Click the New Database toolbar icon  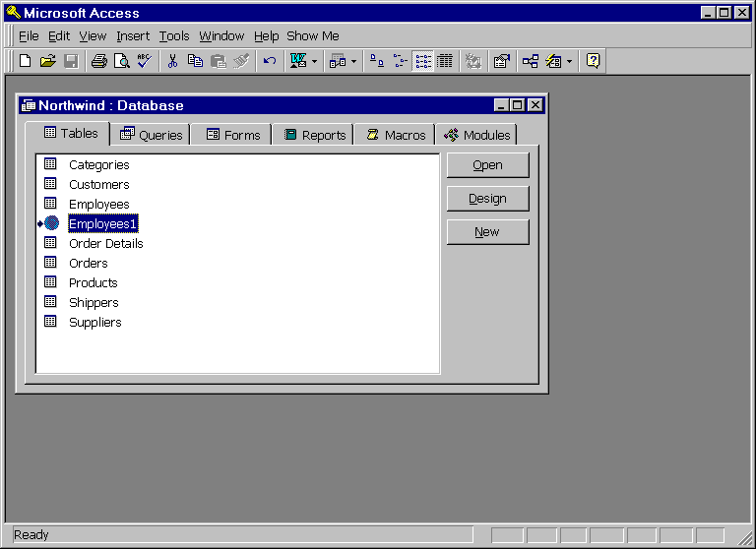tap(26, 61)
